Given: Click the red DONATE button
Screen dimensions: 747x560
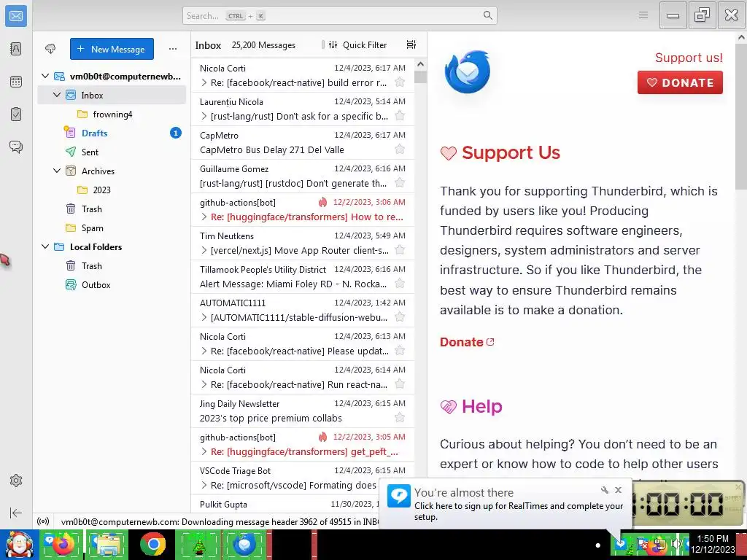Looking at the screenshot, I should (680, 82).
